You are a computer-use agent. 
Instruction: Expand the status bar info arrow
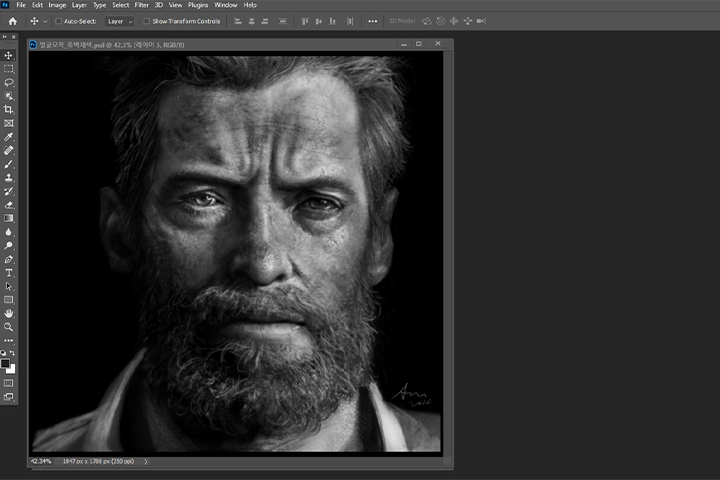146,461
